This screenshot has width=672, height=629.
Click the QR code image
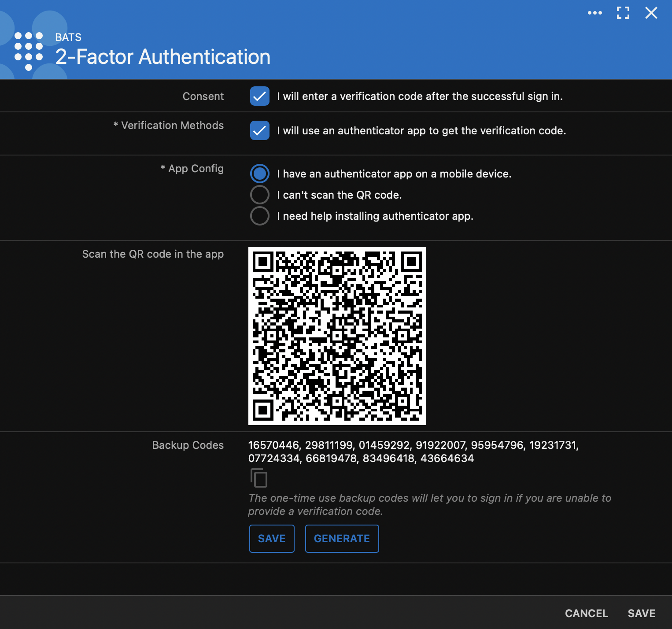(x=337, y=336)
